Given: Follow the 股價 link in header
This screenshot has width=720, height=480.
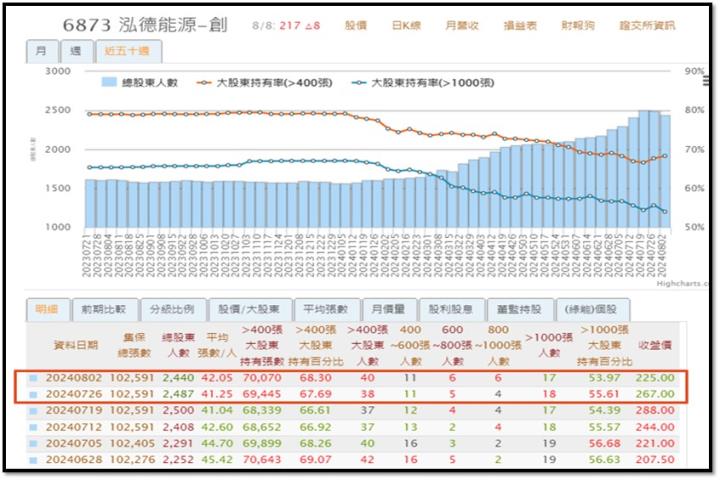Looking at the screenshot, I should tap(356, 26).
